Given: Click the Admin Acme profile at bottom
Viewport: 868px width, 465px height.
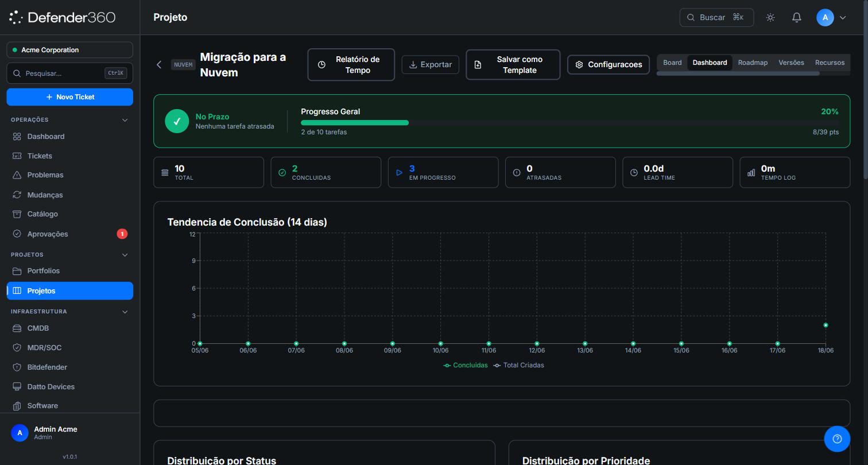Looking at the screenshot, I should click(x=69, y=433).
